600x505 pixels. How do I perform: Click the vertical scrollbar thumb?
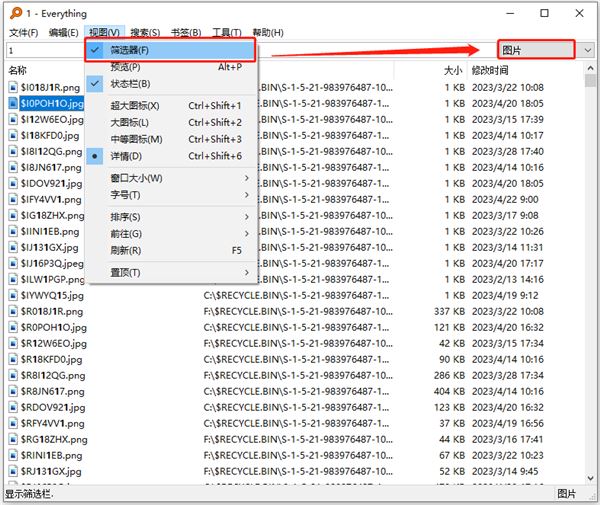coord(590,81)
